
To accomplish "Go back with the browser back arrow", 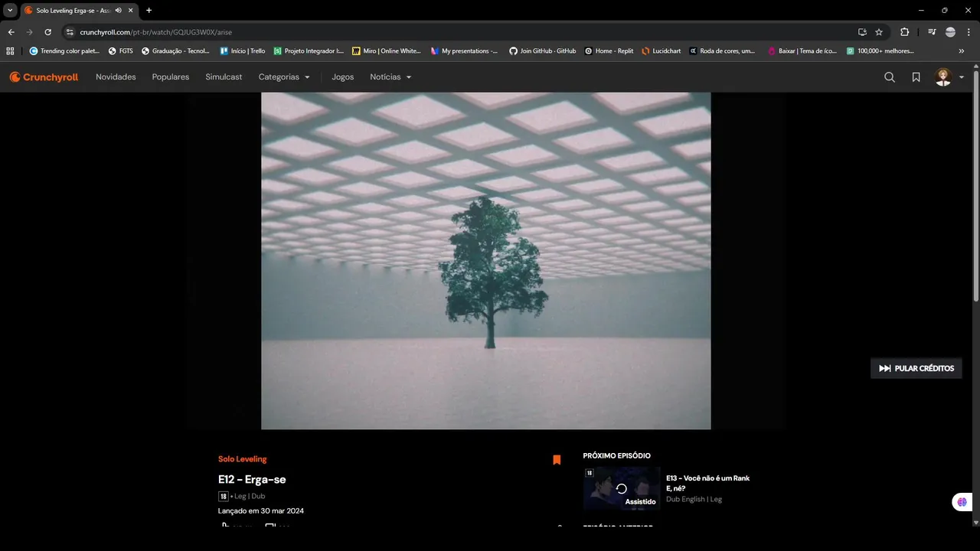I will [11, 32].
